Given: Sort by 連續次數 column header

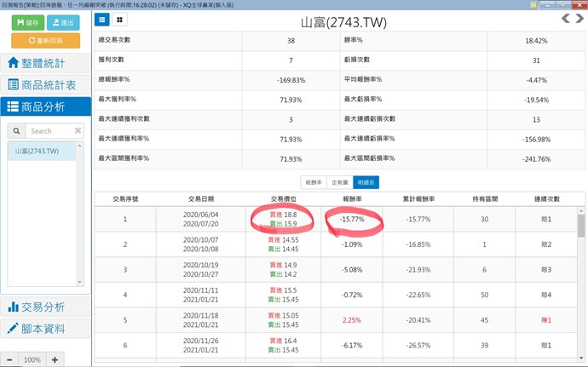Looking at the screenshot, I should coord(547,198).
